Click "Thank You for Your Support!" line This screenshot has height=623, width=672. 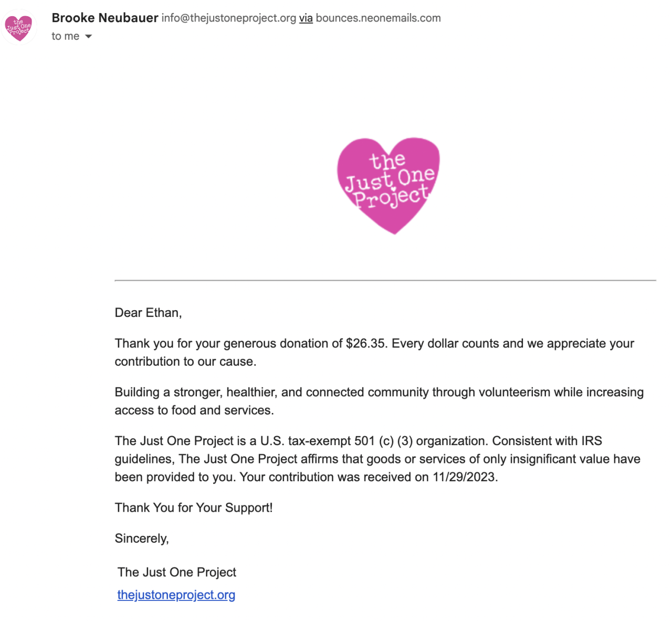coord(194,508)
